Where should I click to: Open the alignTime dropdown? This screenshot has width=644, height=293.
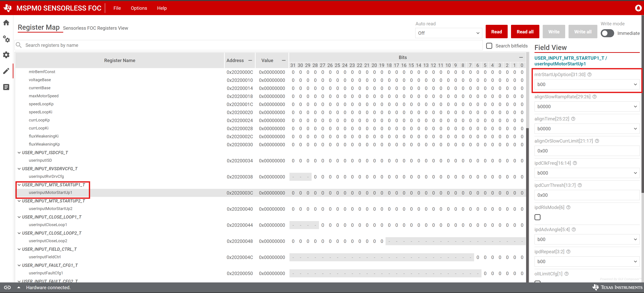click(587, 129)
